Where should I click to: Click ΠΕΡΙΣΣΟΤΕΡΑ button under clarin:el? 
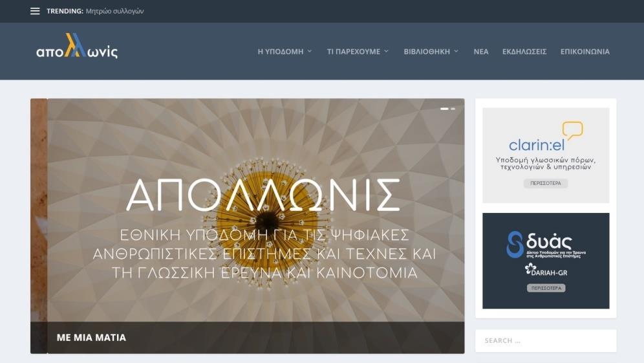(x=546, y=183)
